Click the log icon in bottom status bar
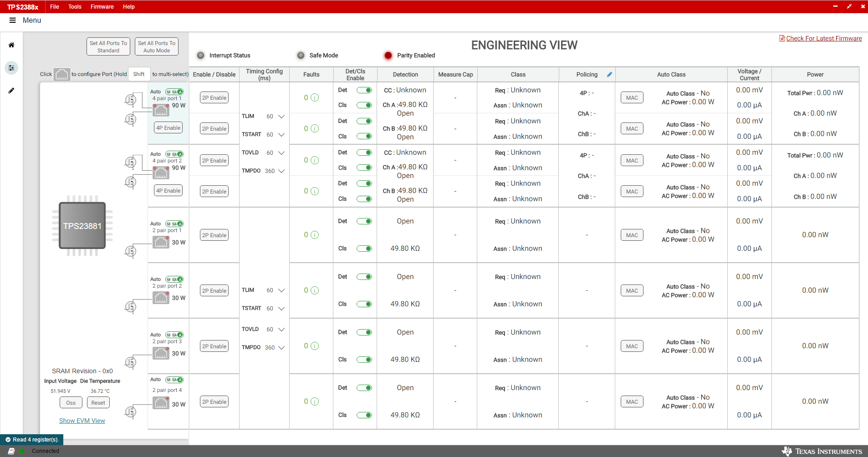The width and height of the screenshot is (868, 457). click(x=11, y=451)
